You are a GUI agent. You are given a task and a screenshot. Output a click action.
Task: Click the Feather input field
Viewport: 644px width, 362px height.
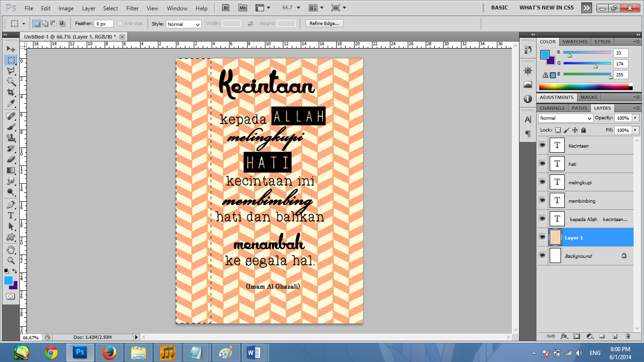tap(103, 24)
